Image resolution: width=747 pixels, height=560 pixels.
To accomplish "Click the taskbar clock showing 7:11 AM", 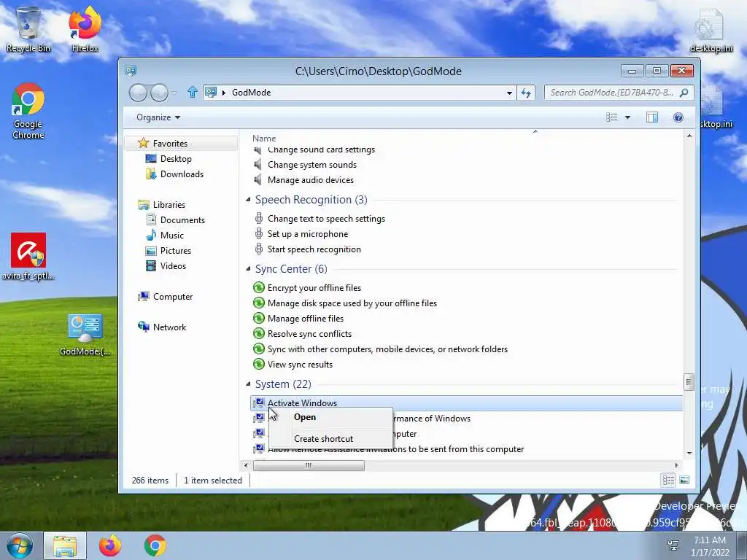I will pyautogui.click(x=710, y=545).
